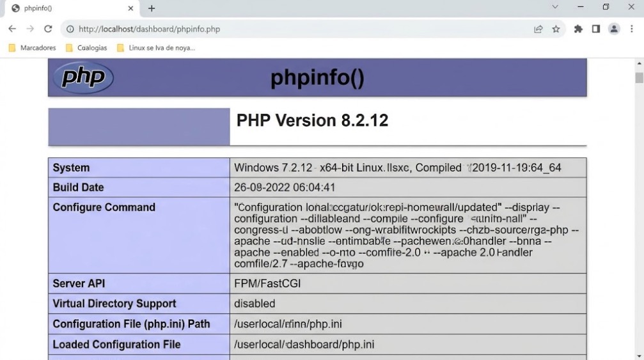Share this page icon
This screenshot has width=644, height=360.
click(x=538, y=29)
